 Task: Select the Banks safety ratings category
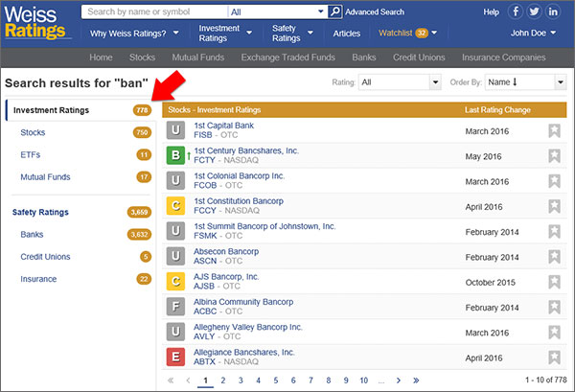coord(34,234)
